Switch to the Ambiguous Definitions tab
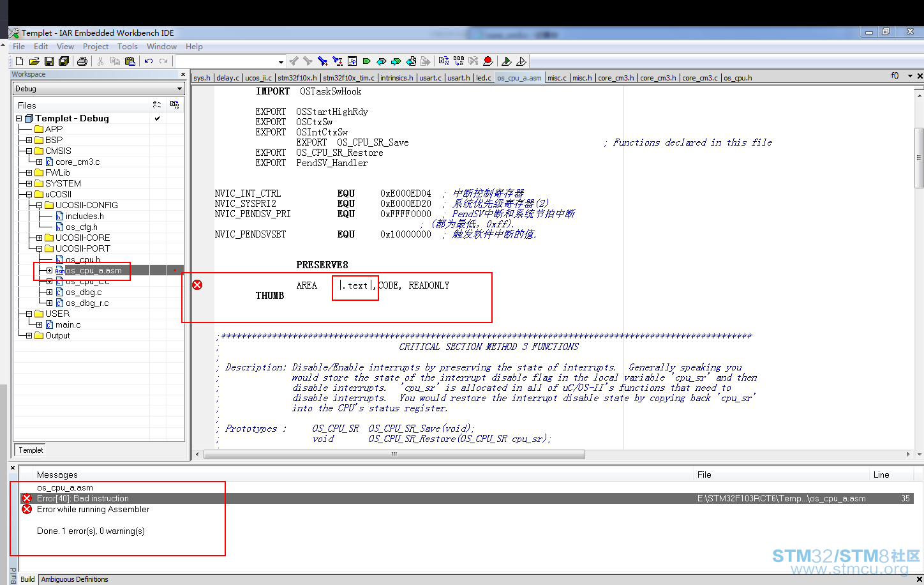This screenshot has height=585, width=924. tap(75, 579)
